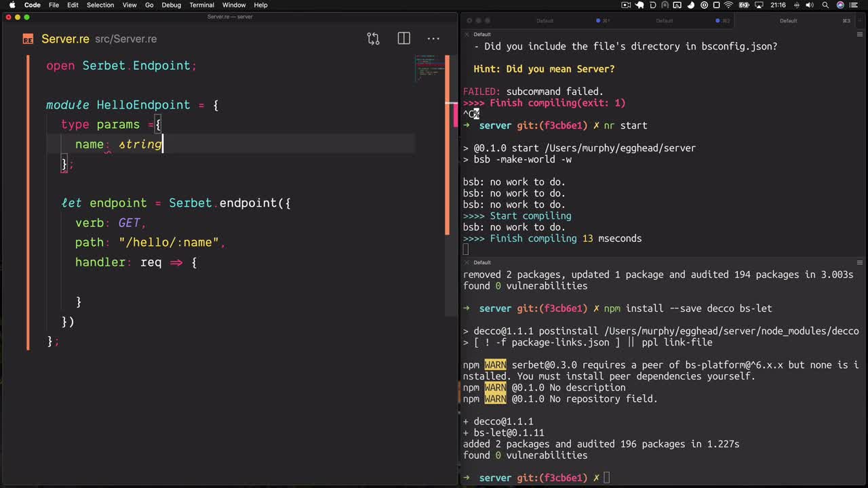Screen dimensions: 868x488
Task: Click the Reason file icon beside Server.re
Action: [28, 39]
